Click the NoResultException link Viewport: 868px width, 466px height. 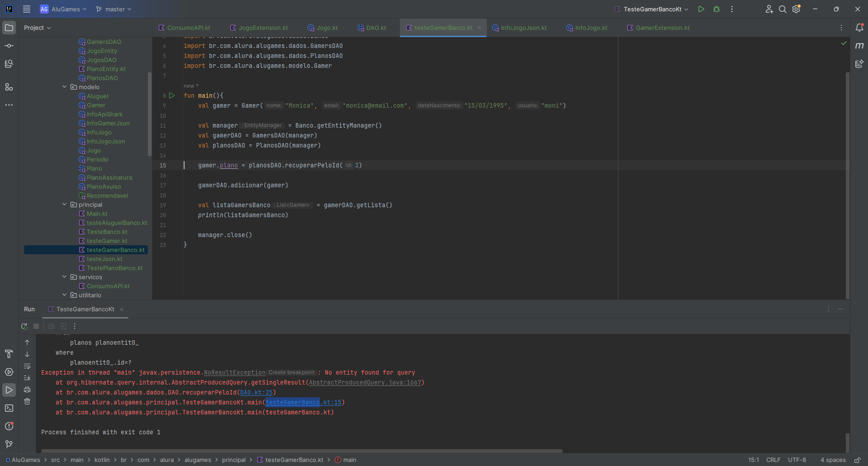[234, 372]
